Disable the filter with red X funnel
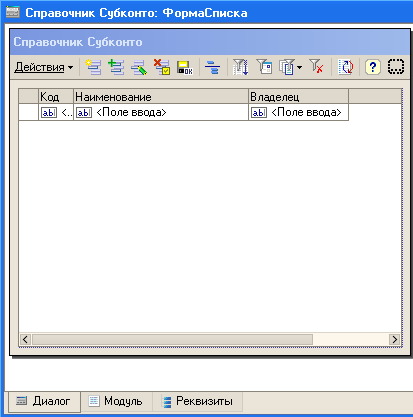413x417 pixels. [316, 66]
